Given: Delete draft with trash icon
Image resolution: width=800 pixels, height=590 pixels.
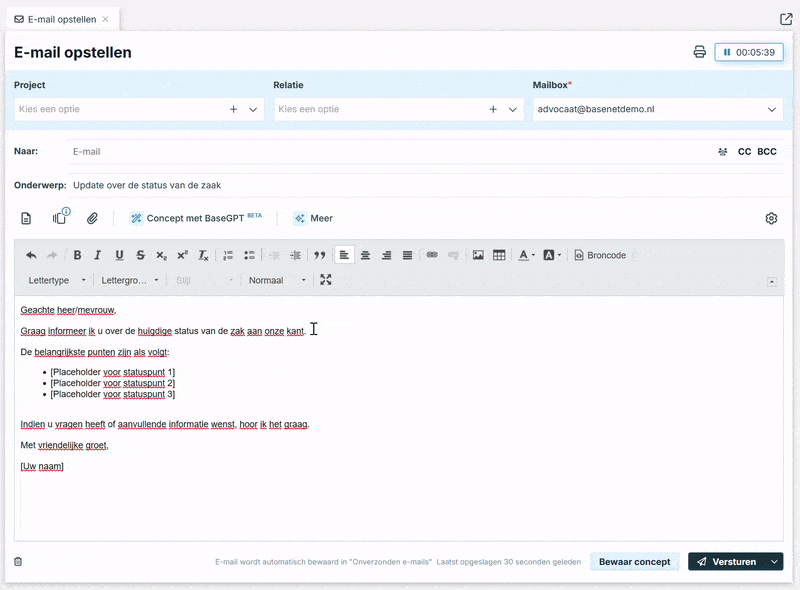Looking at the screenshot, I should [x=18, y=562].
